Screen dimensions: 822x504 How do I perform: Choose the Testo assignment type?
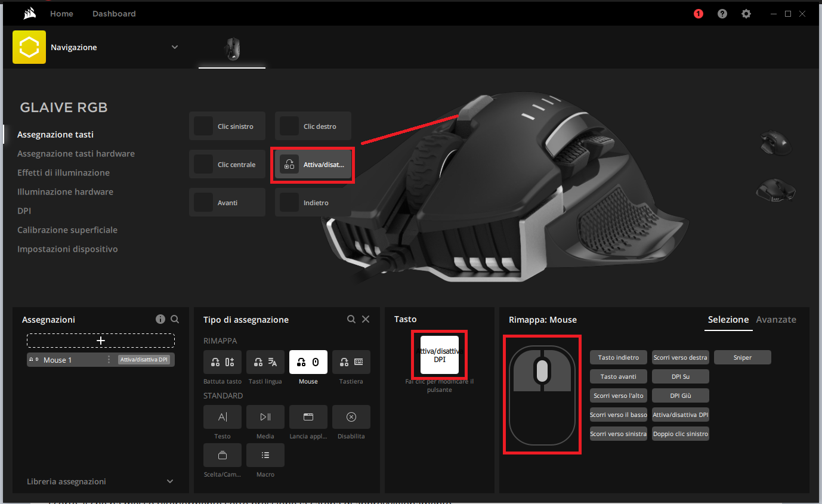pyautogui.click(x=223, y=417)
